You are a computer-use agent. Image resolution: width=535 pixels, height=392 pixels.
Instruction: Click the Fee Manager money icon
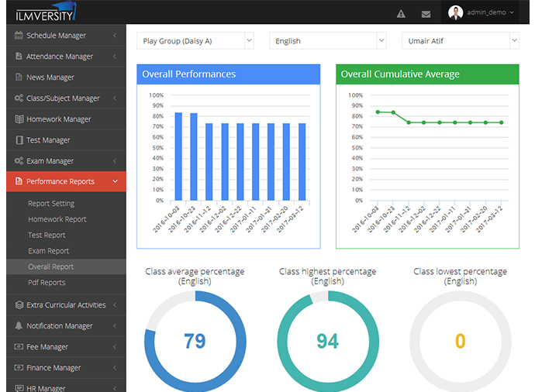pyautogui.click(x=19, y=346)
